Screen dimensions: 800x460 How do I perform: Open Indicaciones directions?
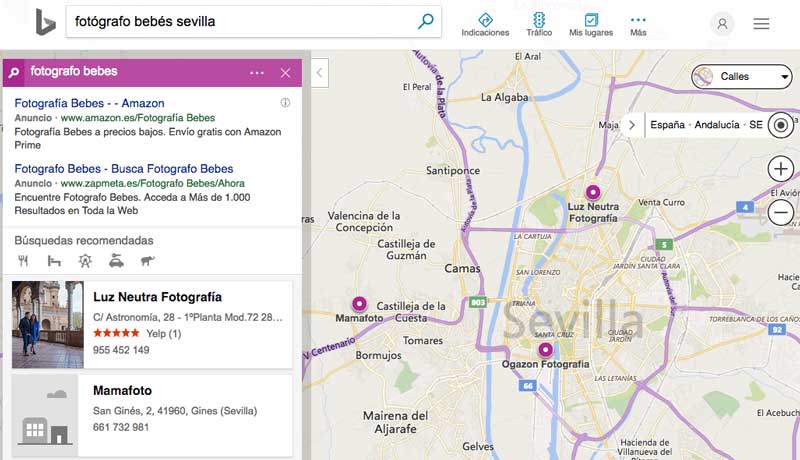coord(485,25)
